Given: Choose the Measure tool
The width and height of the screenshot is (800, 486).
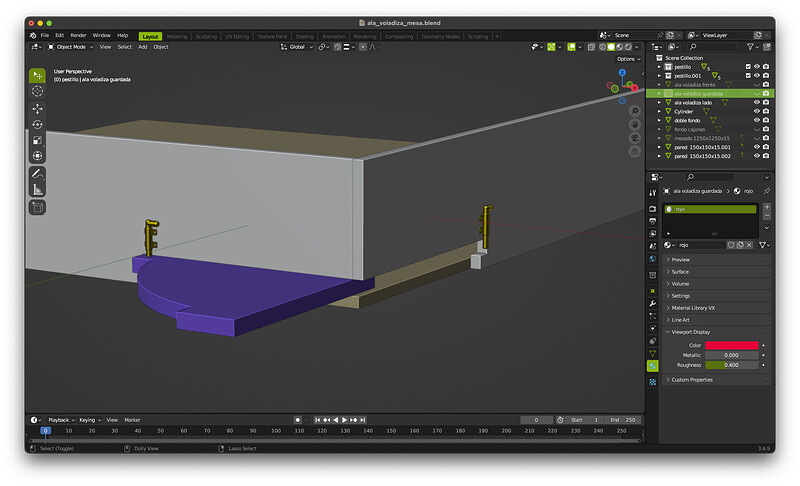Looking at the screenshot, I should click(x=37, y=190).
